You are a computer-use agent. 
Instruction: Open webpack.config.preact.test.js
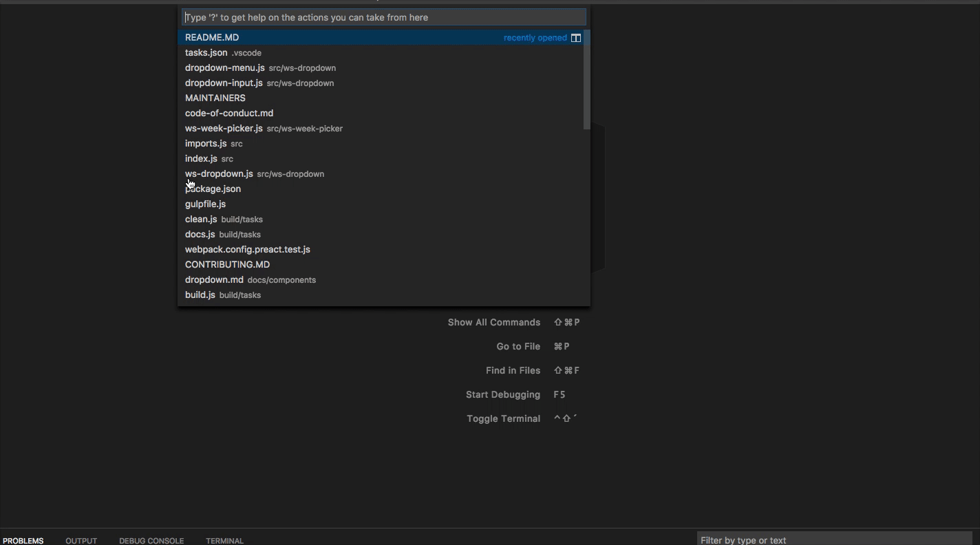381,250
